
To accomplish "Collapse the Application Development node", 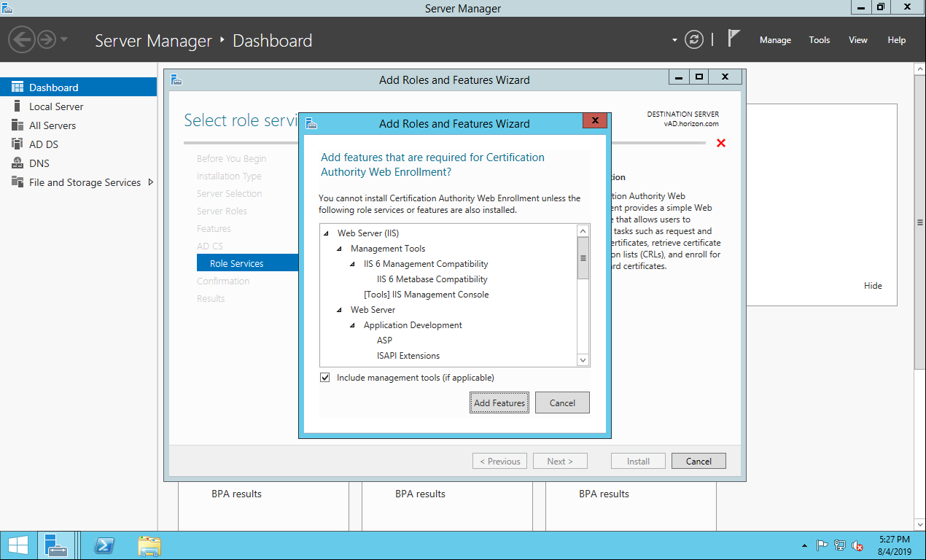I will 352,325.
